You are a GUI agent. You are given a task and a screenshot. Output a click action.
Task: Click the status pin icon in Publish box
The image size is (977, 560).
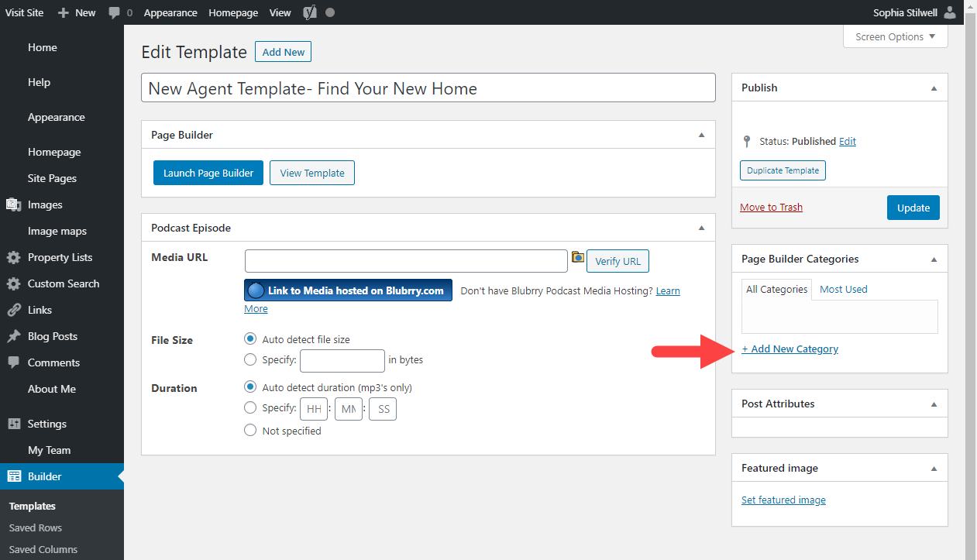click(x=747, y=142)
